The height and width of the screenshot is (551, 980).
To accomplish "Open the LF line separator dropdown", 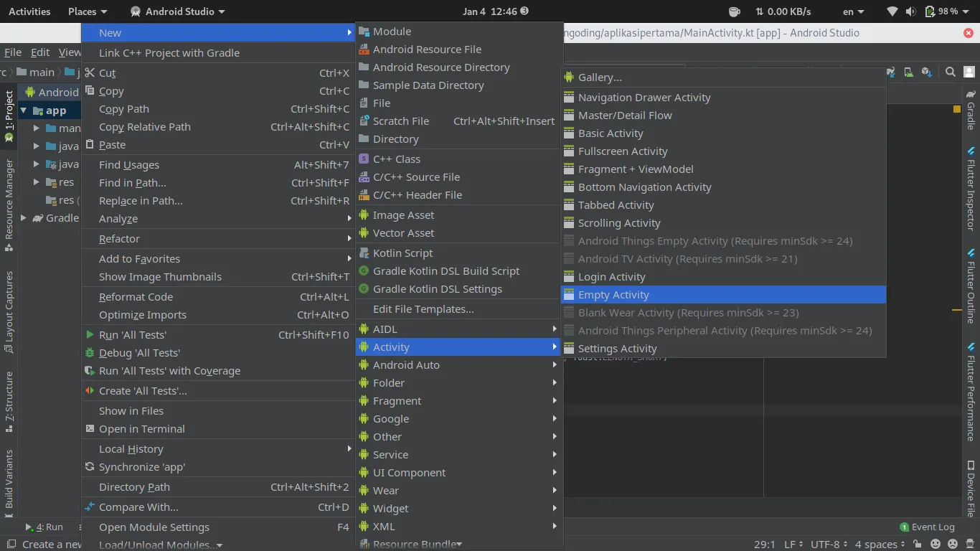I will pos(793,545).
